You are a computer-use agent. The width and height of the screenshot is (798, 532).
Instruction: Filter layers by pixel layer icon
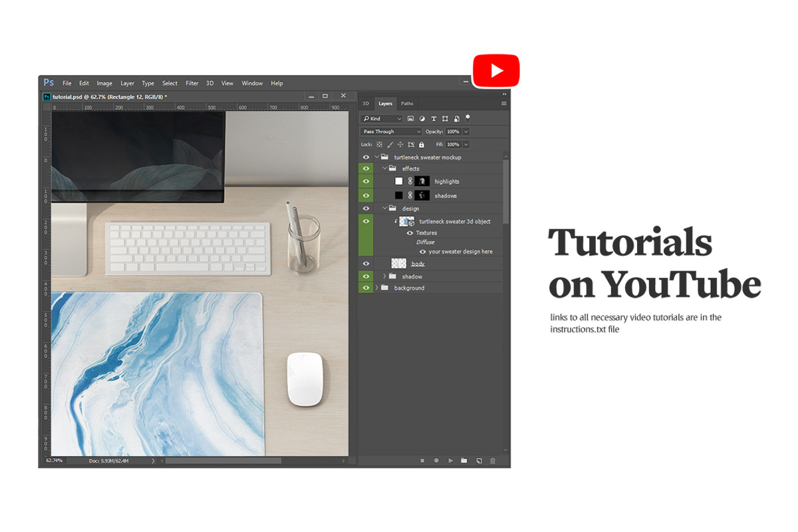coord(410,118)
